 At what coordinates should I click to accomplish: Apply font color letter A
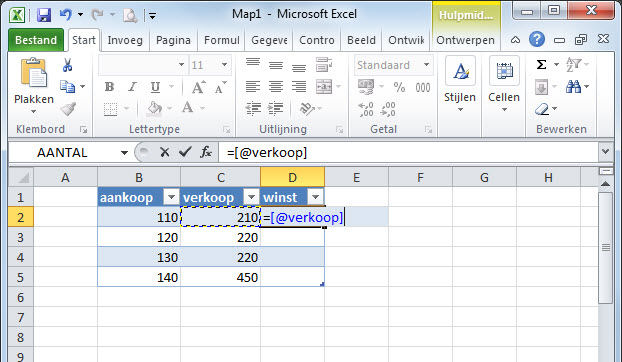point(187,107)
